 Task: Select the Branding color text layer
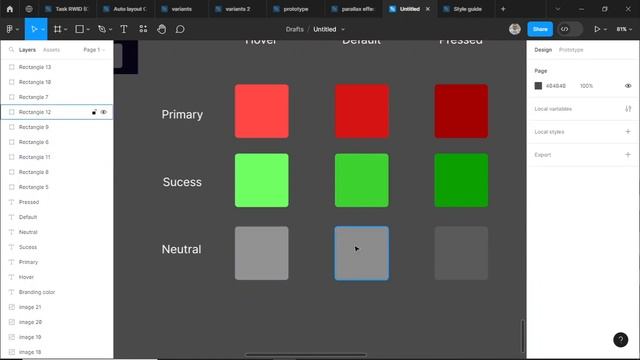click(57, 292)
